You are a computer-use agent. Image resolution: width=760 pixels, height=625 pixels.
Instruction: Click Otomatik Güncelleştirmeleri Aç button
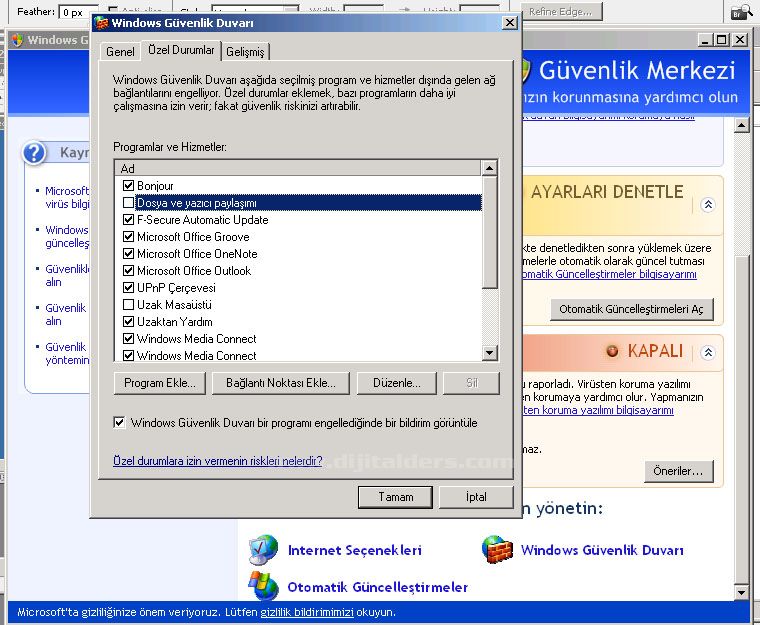point(632,309)
